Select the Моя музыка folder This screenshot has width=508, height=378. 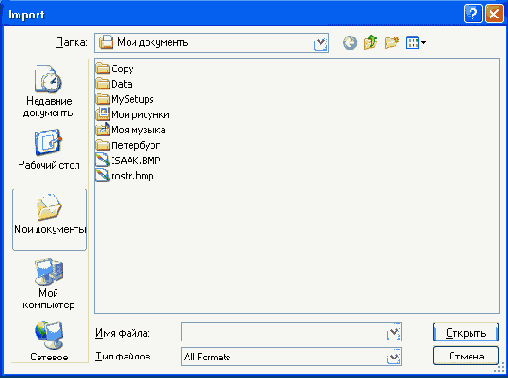pos(130,130)
